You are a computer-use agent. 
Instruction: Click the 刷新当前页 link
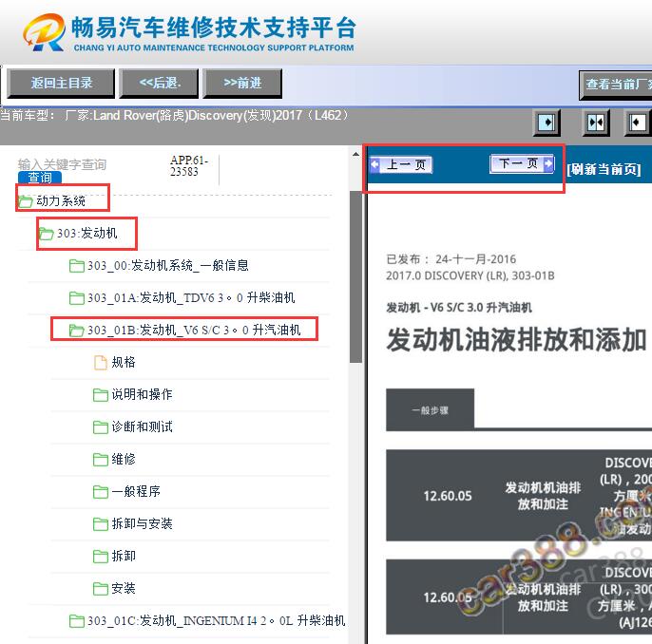point(604,169)
